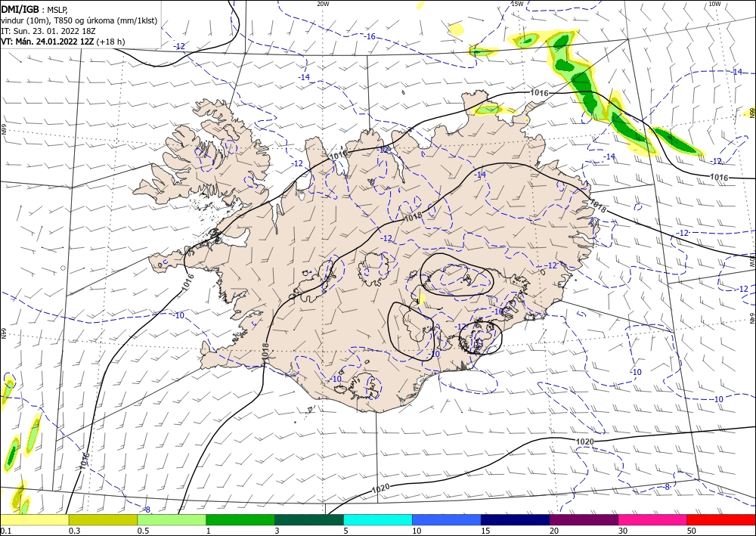The width and height of the screenshot is (756, 536).
Task: Click the "30" legend scale value
Action: (x=623, y=531)
